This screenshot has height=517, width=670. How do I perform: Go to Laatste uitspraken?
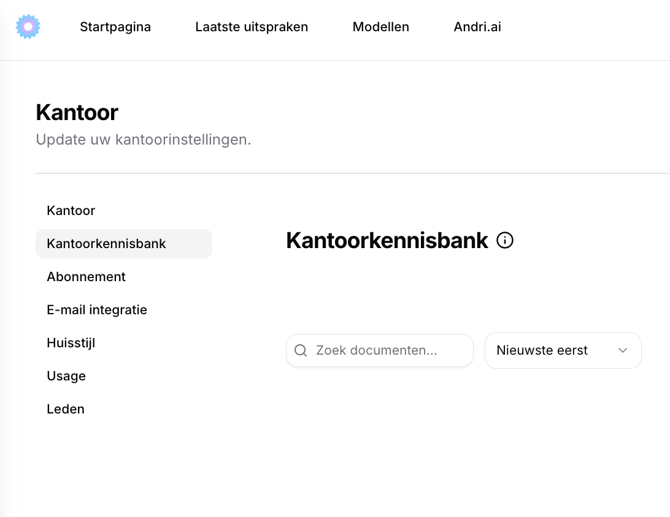coord(251,27)
